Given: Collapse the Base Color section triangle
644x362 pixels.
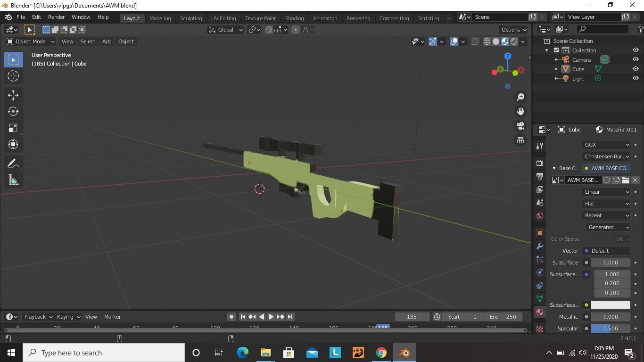Looking at the screenshot, I should coord(554,168).
